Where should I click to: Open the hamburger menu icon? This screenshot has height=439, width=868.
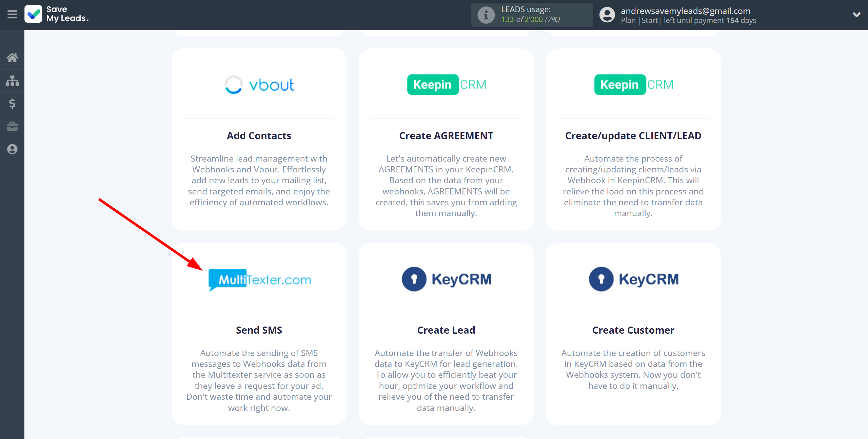click(x=12, y=14)
